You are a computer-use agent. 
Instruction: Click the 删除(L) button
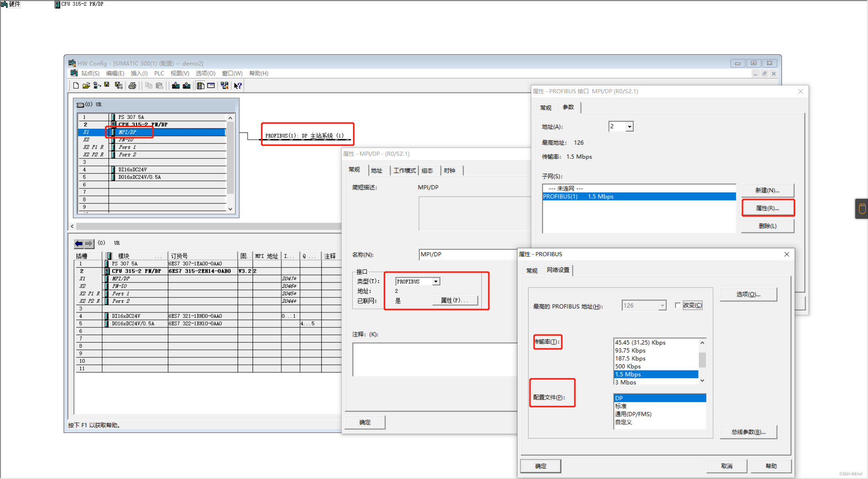pos(767,226)
